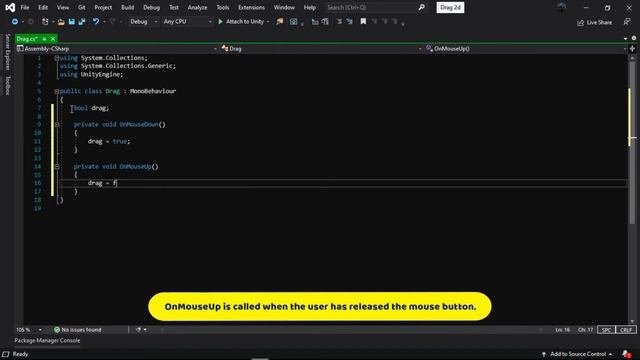
Task: Click Add to Source Control
Action: pyautogui.click(x=578, y=354)
